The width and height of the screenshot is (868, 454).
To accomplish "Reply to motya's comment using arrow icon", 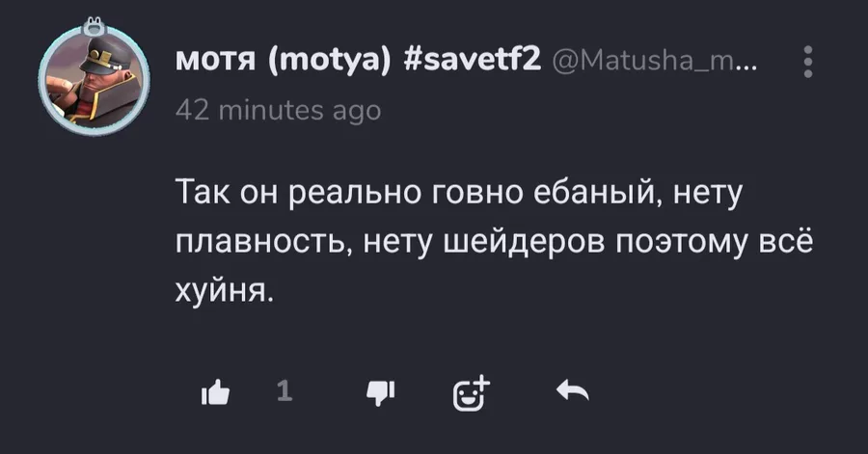I will tap(573, 390).
